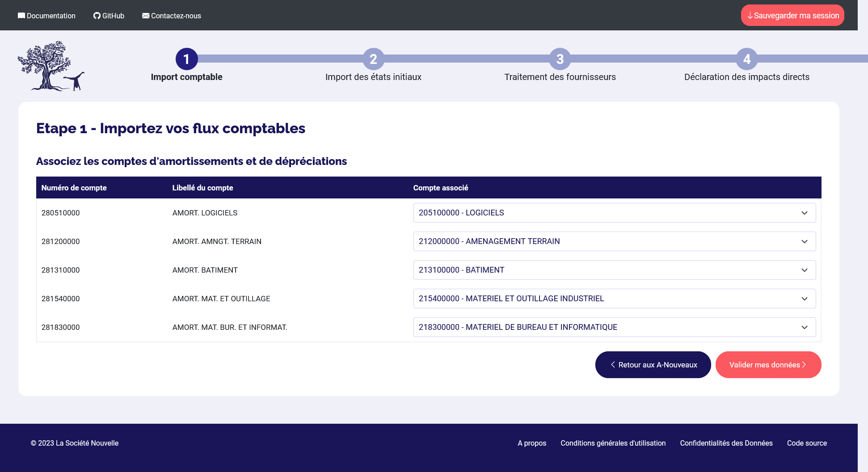
Task: Click right chevron in Valider mes données button
Action: pyautogui.click(x=804, y=365)
